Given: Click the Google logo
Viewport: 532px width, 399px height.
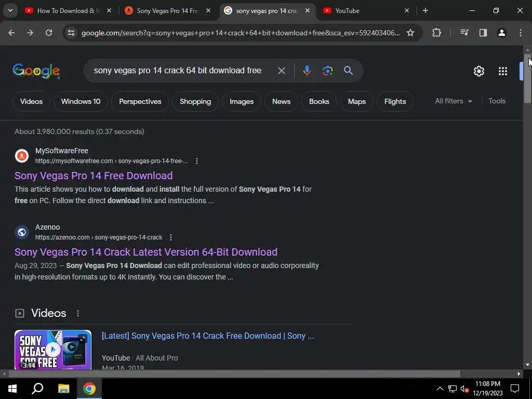Looking at the screenshot, I should coord(36,71).
